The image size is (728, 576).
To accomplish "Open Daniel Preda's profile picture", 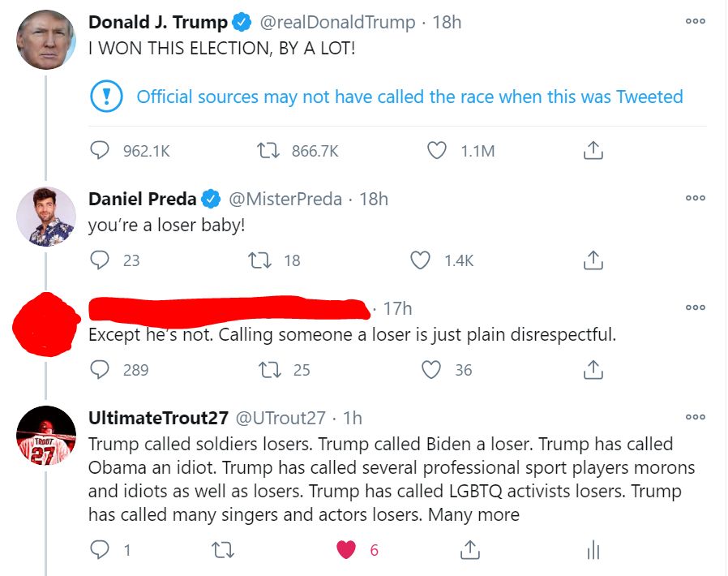I will click(46, 217).
